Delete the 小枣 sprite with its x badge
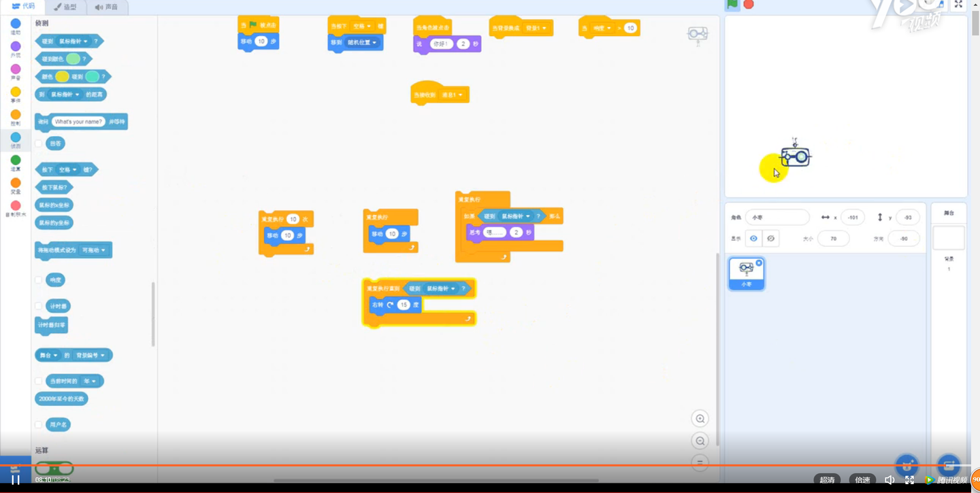The image size is (980, 493). (759, 262)
